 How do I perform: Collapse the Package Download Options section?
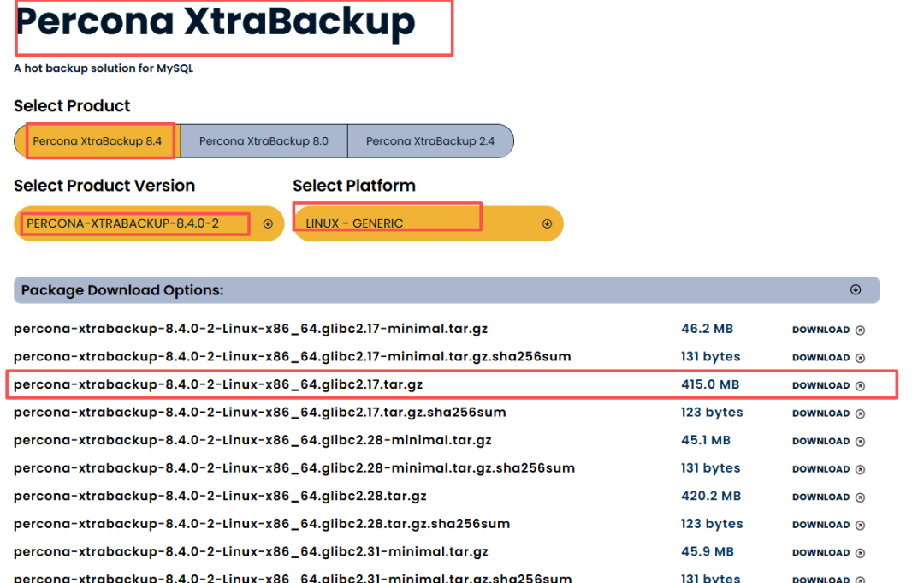click(x=856, y=289)
